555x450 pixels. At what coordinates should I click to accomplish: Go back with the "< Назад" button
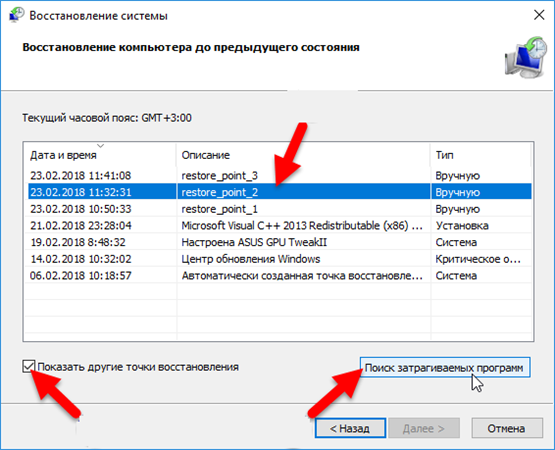click(350, 428)
